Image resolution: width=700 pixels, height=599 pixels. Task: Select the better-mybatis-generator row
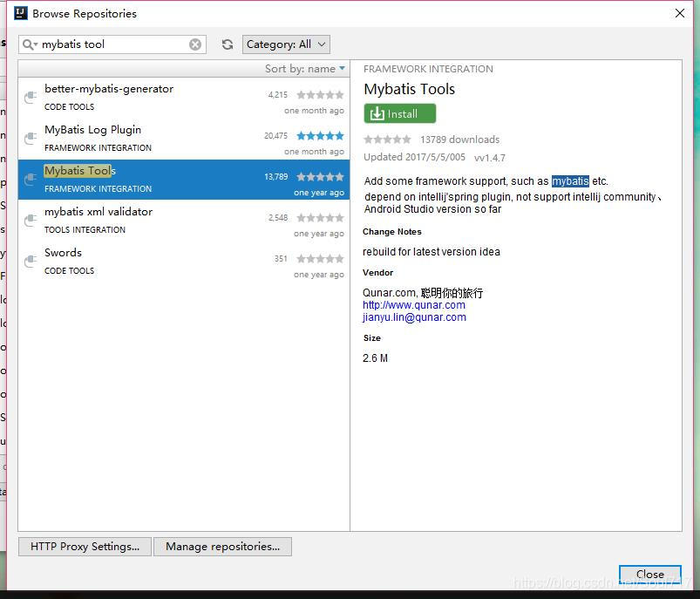click(x=183, y=98)
